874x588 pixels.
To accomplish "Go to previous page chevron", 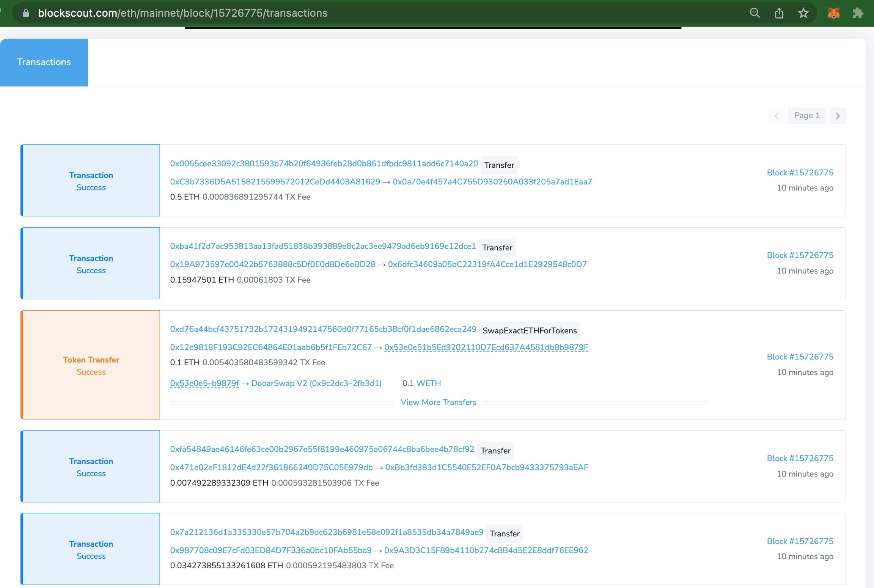I will tap(777, 116).
